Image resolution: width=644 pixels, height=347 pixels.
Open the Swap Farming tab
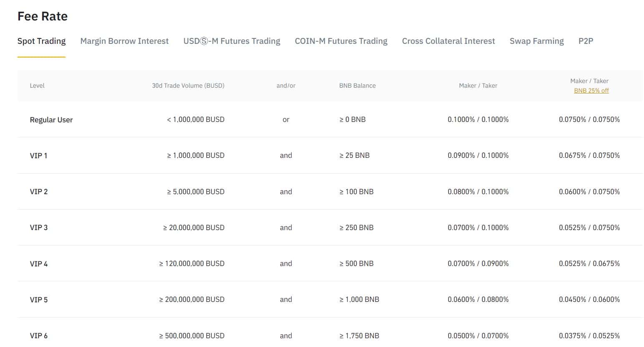[536, 41]
